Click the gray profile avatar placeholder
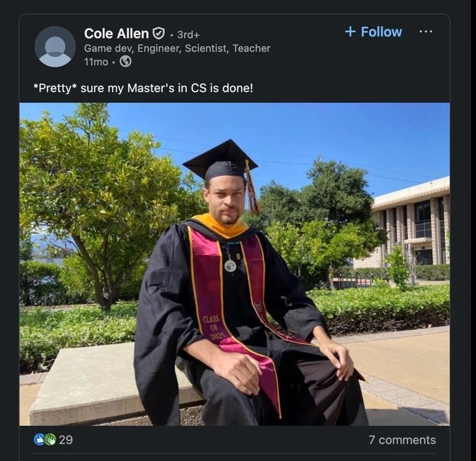Viewport: 476px width, 461px height. pyautogui.click(x=55, y=47)
